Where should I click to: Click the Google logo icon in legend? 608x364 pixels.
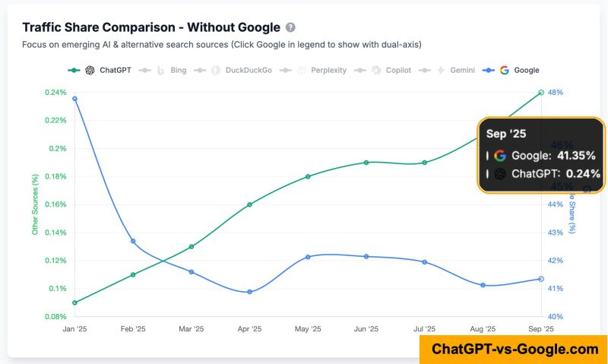(x=504, y=70)
